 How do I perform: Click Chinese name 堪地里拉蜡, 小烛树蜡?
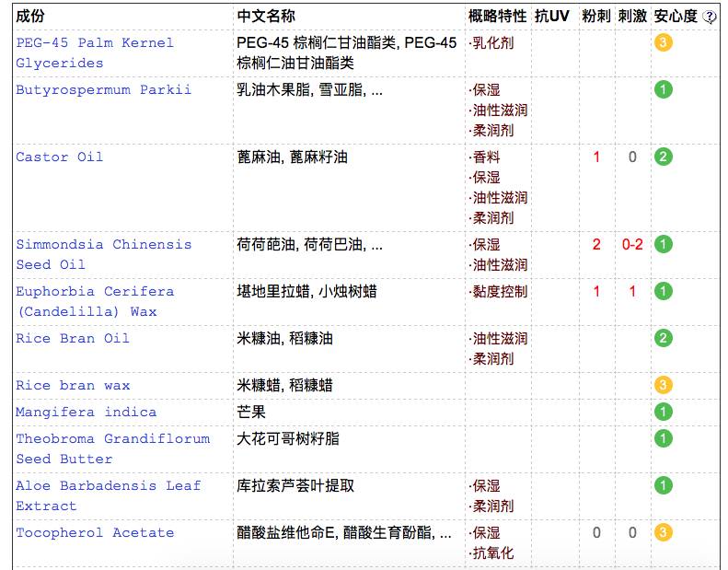pyautogui.click(x=306, y=292)
